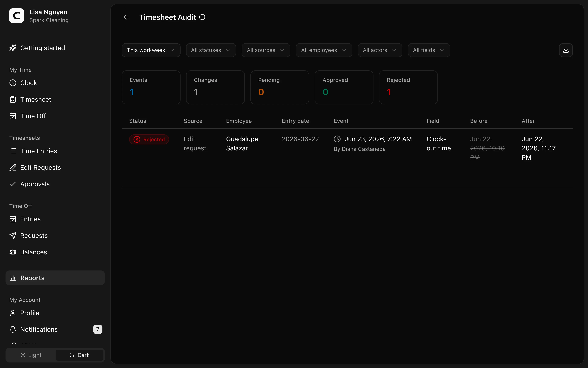Click the Getting started sparkle icon

(x=13, y=48)
